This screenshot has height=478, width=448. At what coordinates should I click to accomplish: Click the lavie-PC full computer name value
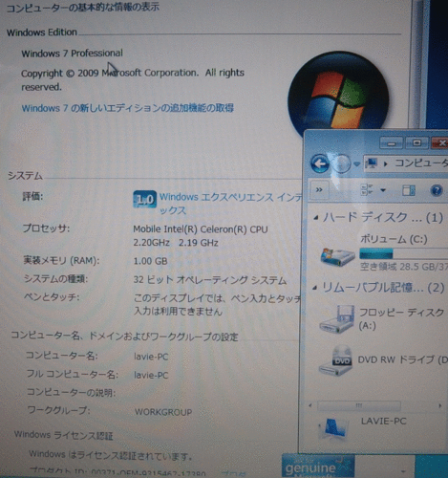pyautogui.click(x=151, y=375)
